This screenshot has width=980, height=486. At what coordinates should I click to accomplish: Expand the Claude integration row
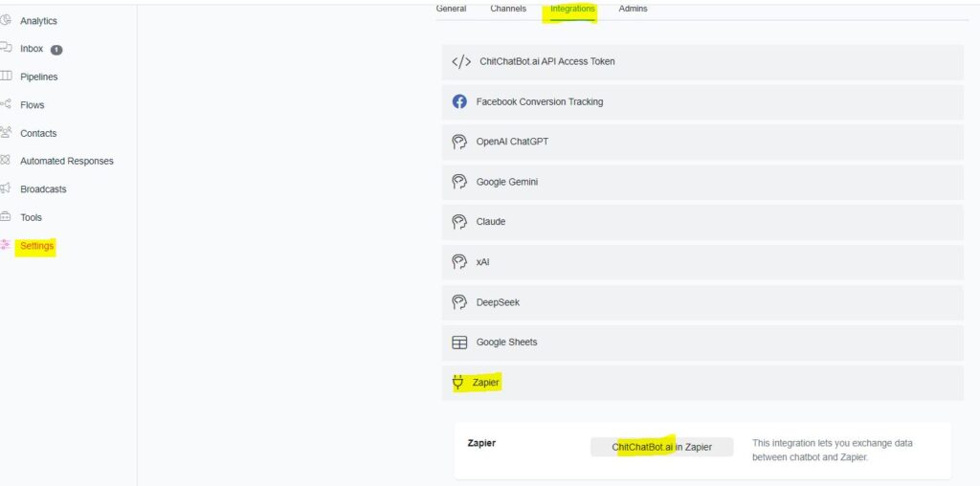point(702,222)
